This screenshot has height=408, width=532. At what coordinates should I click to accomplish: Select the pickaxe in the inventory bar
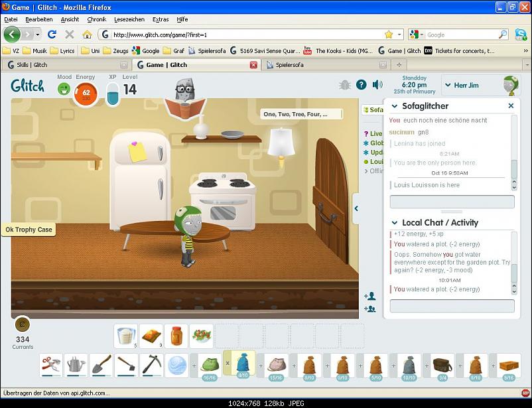click(x=152, y=365)
